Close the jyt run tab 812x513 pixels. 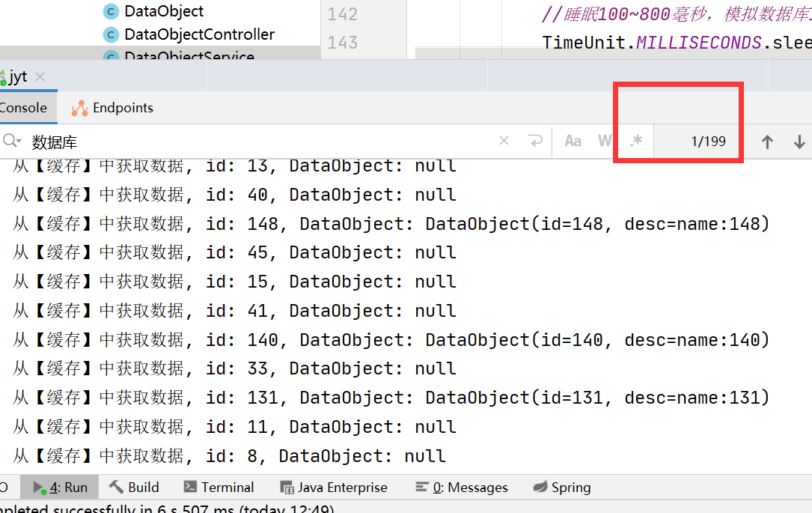point(40,76)
